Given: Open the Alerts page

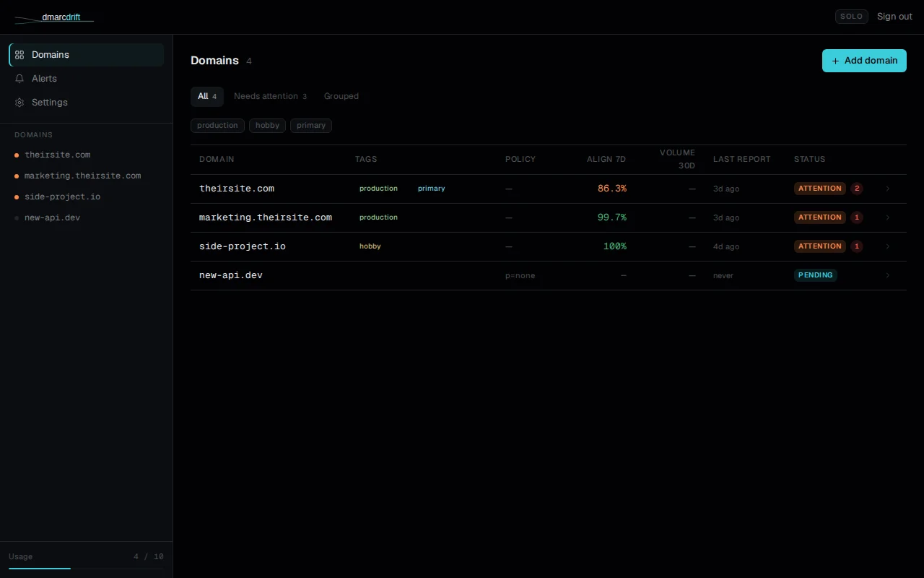Looking at the screenshot, I should [x=87, y=79].
